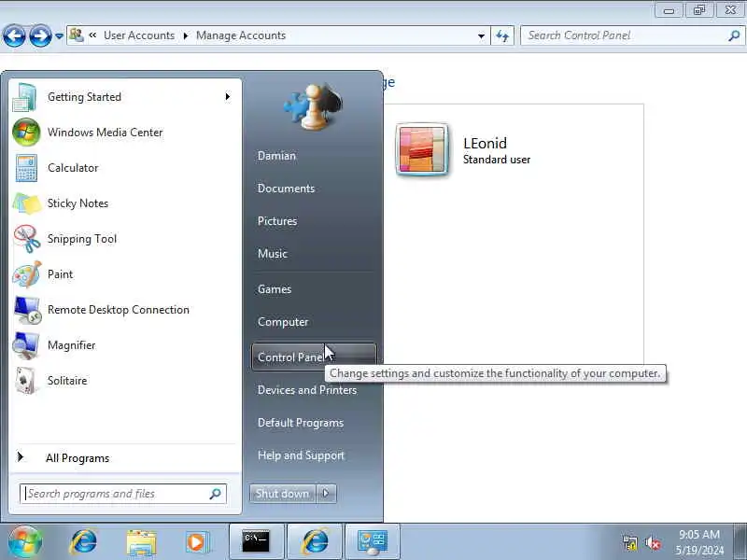747x560 pixels.
Task: Expand Getting Started submenu arrow
Action: 228,97
